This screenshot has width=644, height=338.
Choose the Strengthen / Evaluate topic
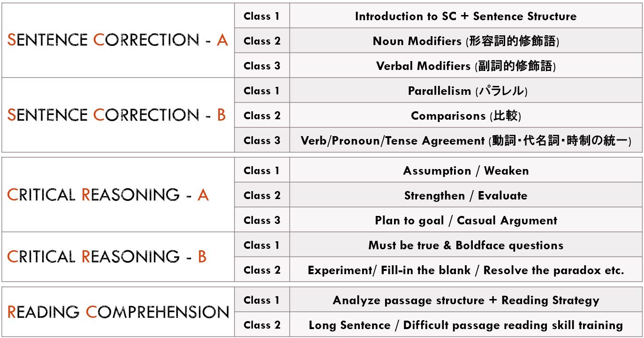tap(466, 195)
